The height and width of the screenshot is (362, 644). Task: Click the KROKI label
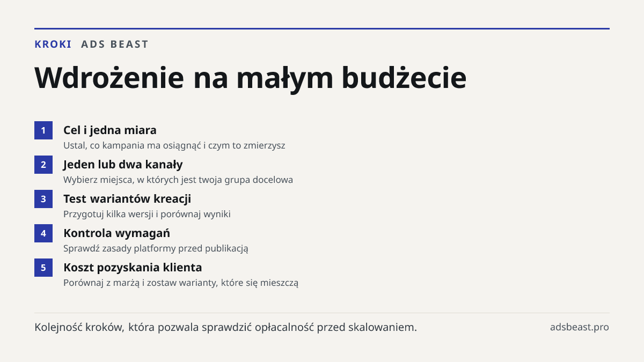tap(53, 45)
